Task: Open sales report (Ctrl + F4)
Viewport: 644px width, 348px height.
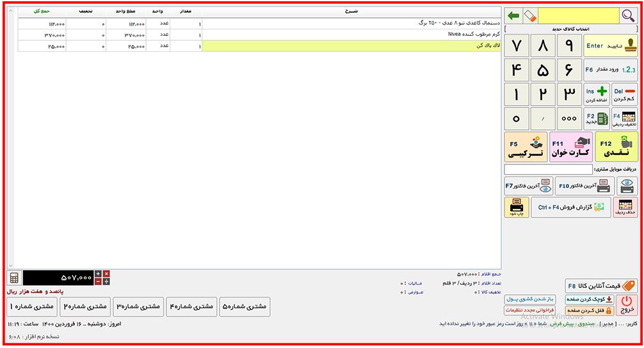Action: [570, 207]
